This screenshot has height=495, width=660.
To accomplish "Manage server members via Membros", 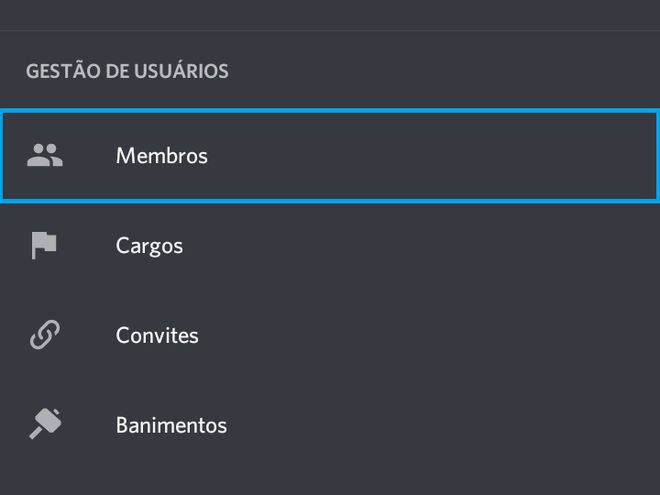I will click(330, 156).
